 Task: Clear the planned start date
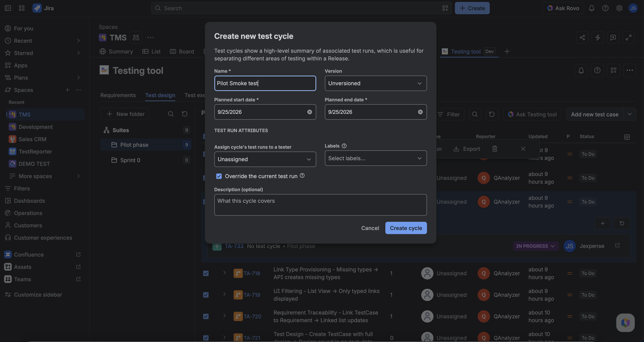click(x=309, y=112)
